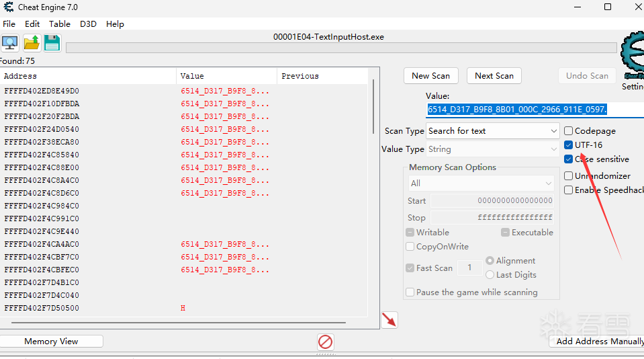Viewport: 644px width, 359px height.
Task: Select address FFFFD402F7D4C040 row
Action: (183, 295)
